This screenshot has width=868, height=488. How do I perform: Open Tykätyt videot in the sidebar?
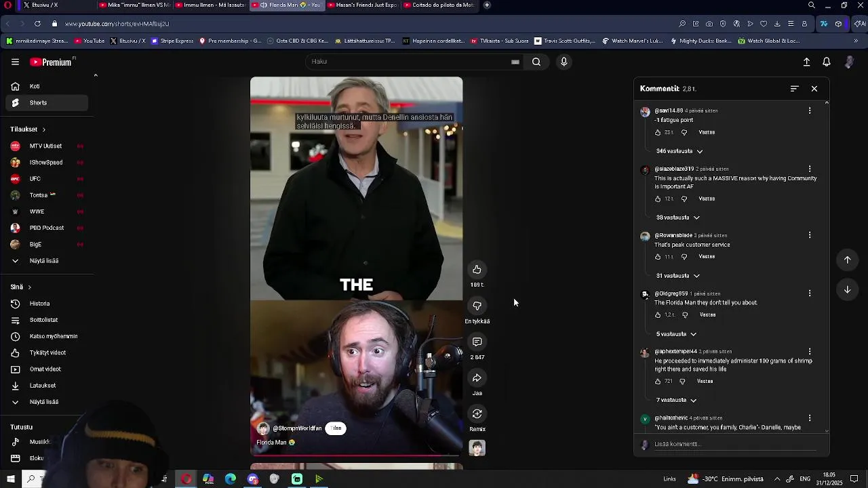click(47, 353)
